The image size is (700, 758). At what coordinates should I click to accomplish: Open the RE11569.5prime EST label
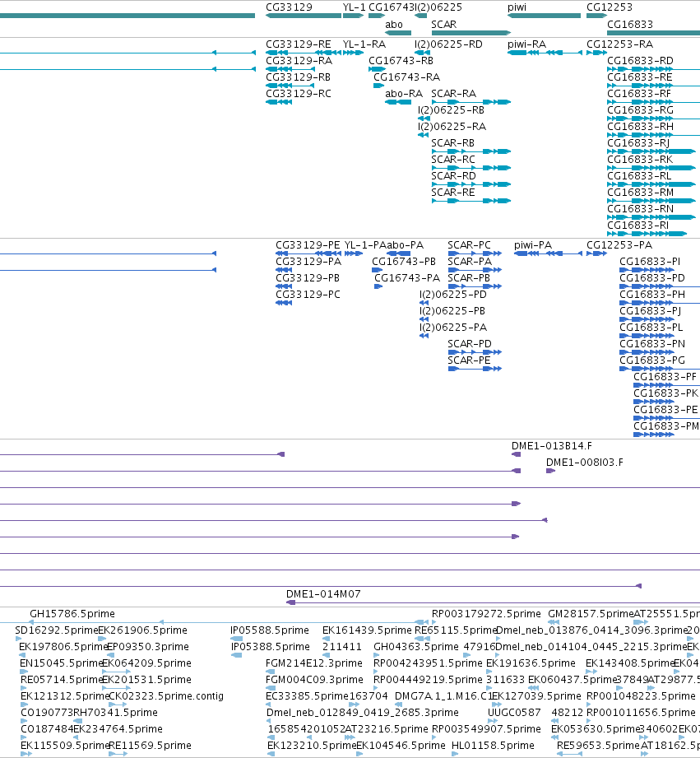tap(151, 746)
